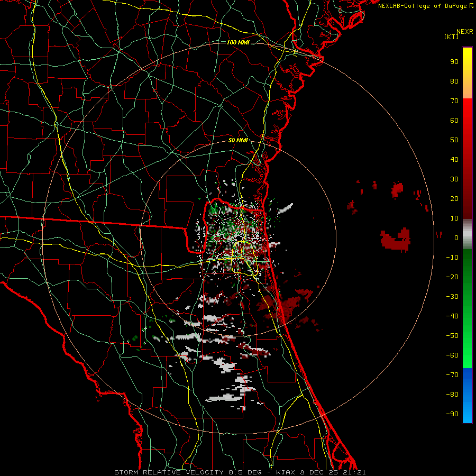The width and height of the screenshot is (476, 476).
Task: Click the NEXR label above the color scale
Action: 464,32
